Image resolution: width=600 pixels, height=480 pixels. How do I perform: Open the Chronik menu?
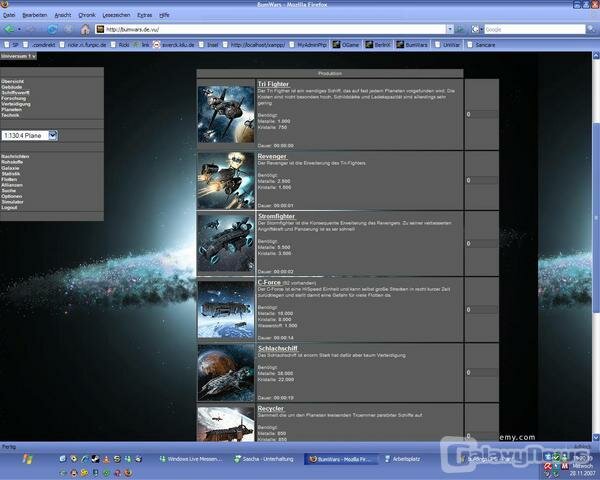[87, 15]
